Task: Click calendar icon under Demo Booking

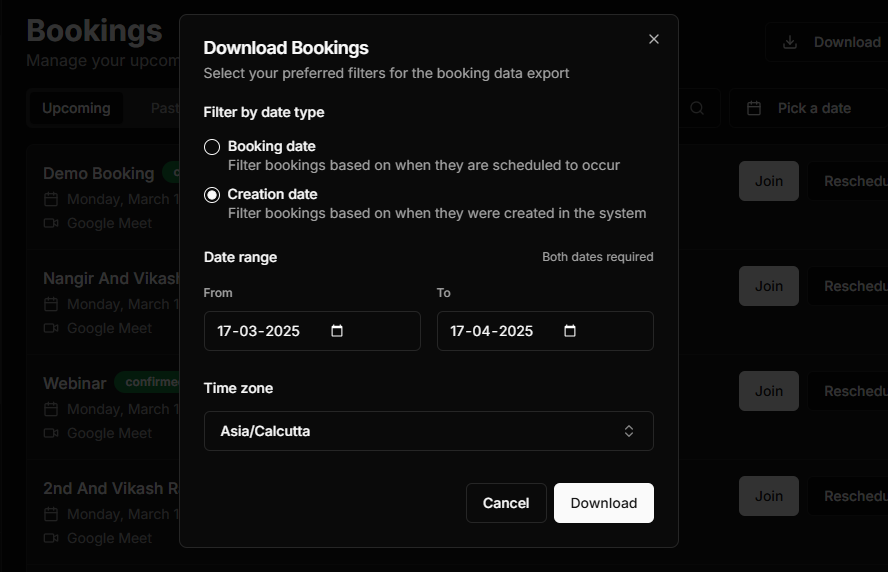Action: point(51,199)
